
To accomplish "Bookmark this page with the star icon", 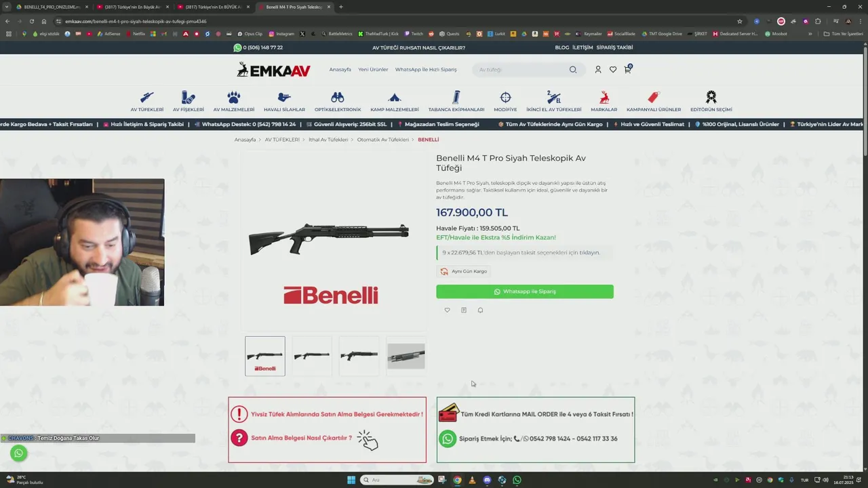I will [740, 21].
